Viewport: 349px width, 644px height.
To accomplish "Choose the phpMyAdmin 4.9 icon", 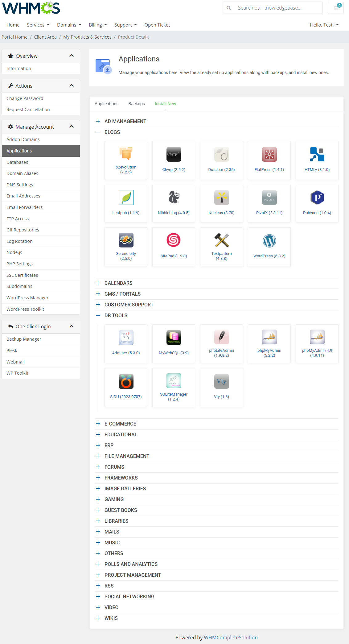I will click(x=317, y=337).
